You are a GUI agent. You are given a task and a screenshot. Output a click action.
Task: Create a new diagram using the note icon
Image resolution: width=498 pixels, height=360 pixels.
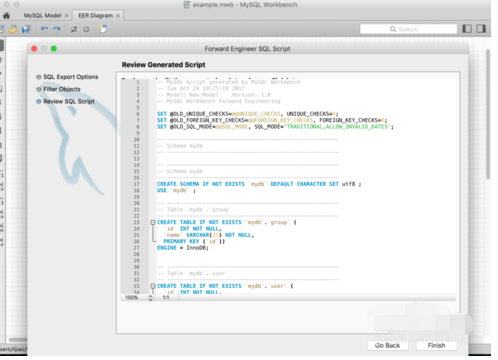(x=103, y=29)
